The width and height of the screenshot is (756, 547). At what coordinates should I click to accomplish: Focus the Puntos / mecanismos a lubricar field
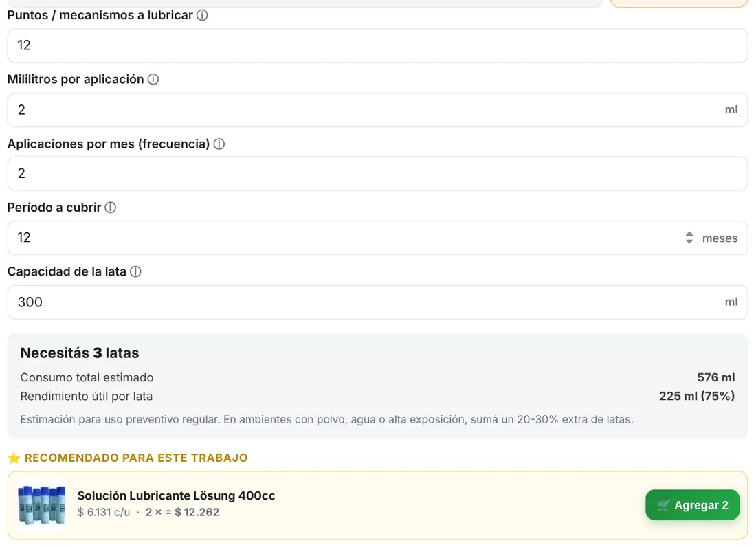(377, 45)
